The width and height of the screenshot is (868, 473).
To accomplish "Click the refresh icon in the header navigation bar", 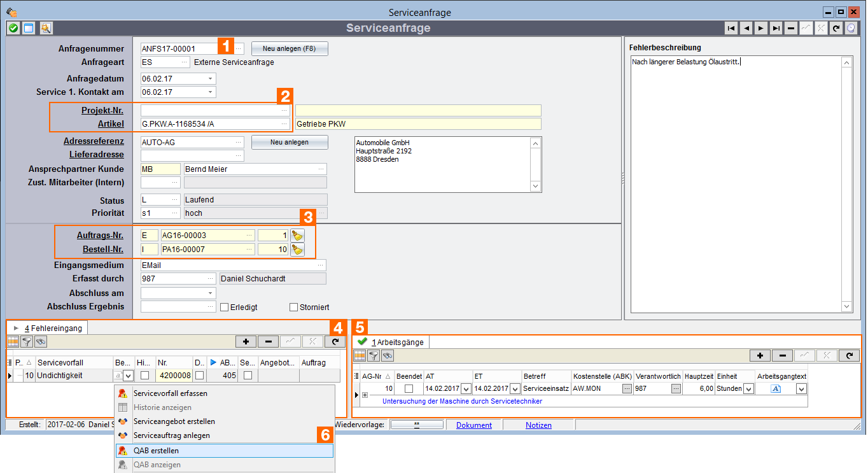I will (836, 28).
